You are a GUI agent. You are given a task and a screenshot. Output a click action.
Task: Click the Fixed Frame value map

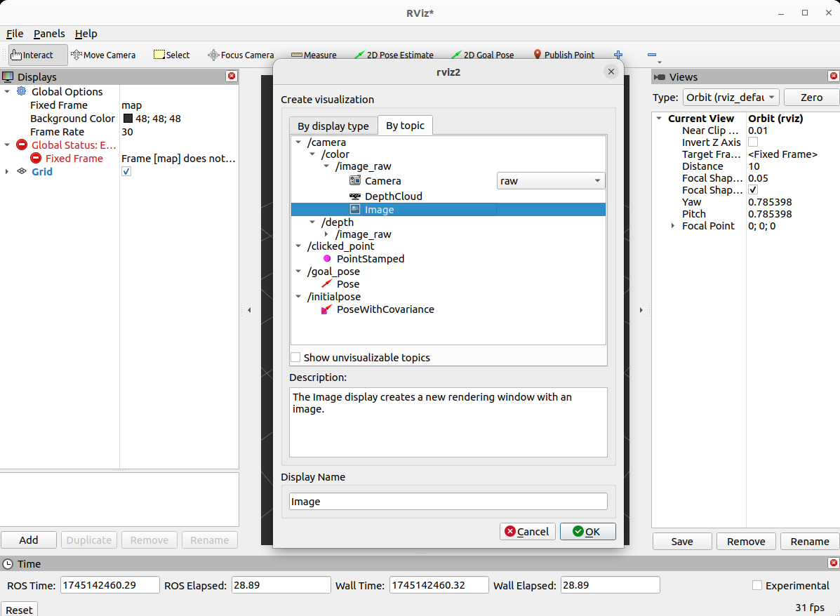pyautogui.click(x=132, y=105)
